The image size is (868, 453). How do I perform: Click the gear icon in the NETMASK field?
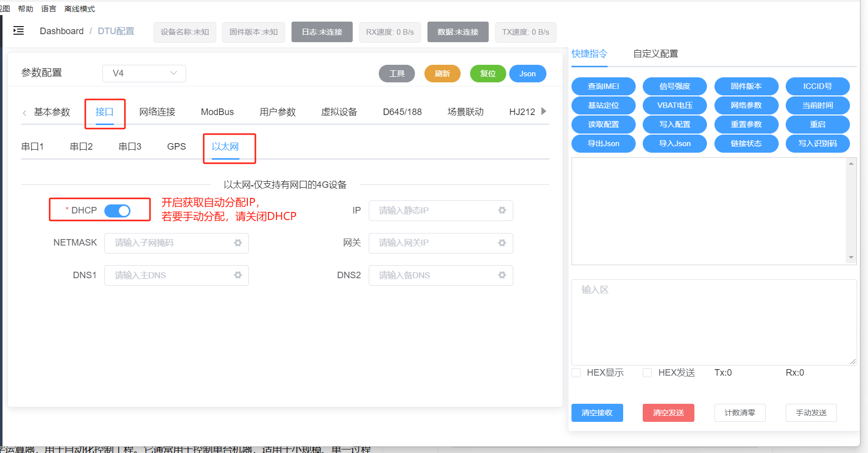coord(237,243)
